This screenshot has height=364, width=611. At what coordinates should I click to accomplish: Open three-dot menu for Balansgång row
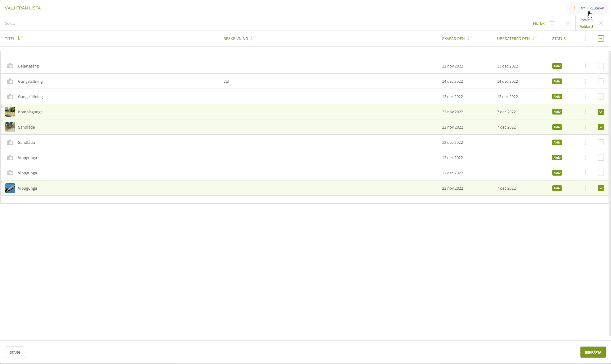(x=585, y=66)
